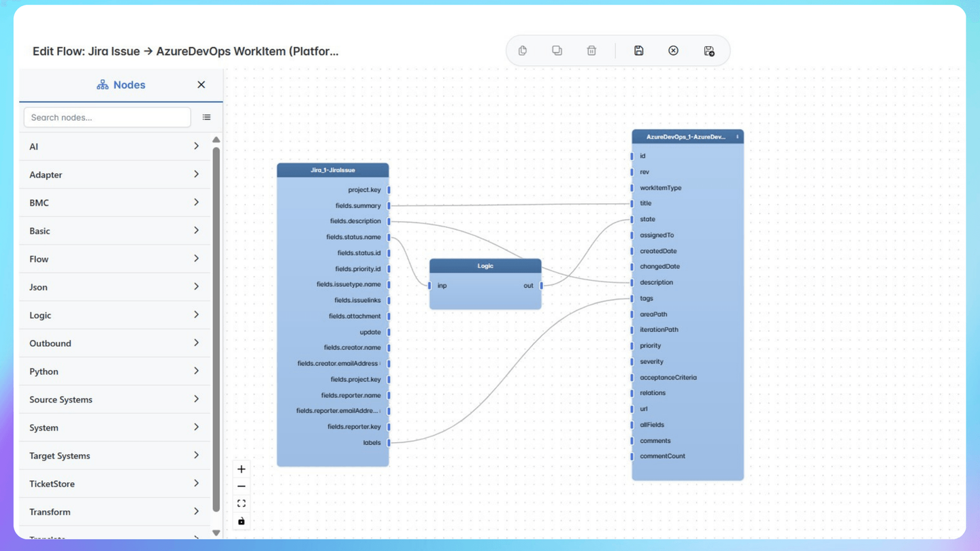Close the Nodes panel
Image resolution: width=980 pixels, height=551 pixels.
(201, 84)
